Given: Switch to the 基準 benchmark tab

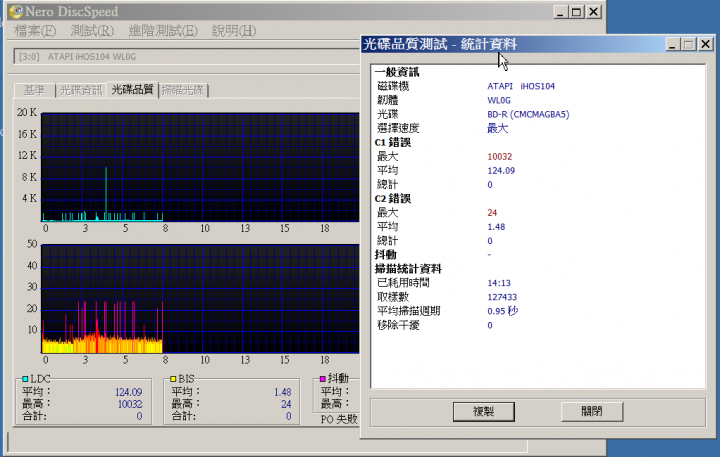Looking at the screenshot, I should (x=34, y=90).
